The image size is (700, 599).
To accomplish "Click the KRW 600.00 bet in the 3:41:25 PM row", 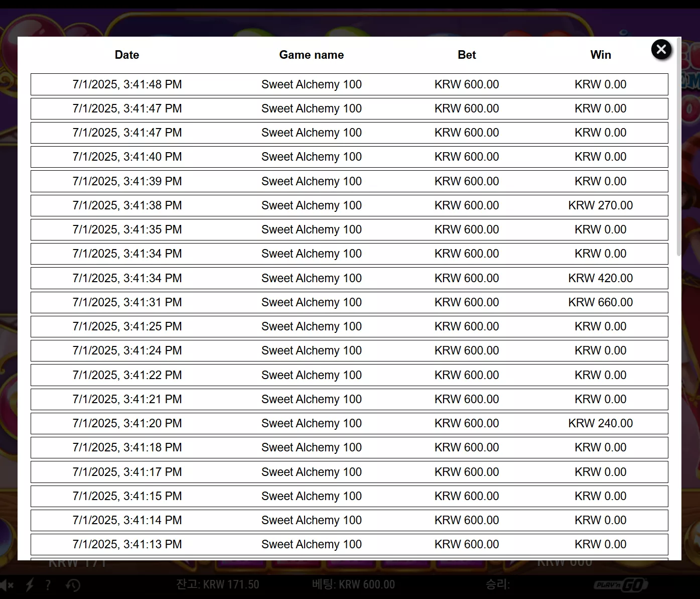I will coord(467,326).
